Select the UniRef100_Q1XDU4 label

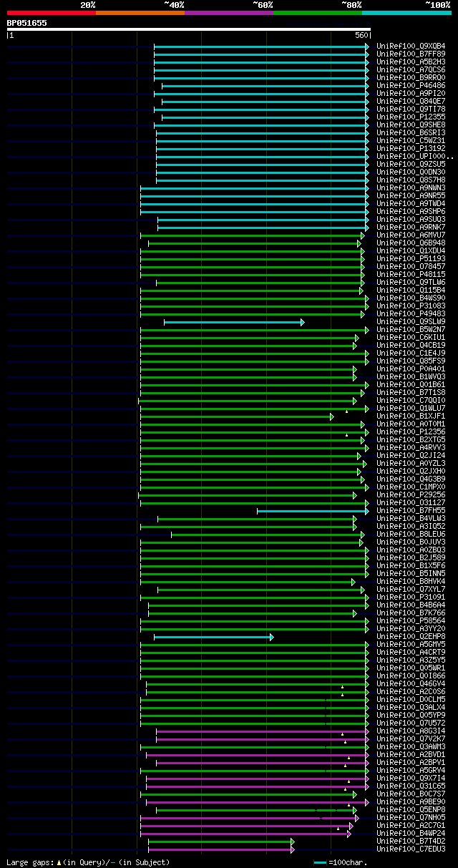tap(411, 251)
